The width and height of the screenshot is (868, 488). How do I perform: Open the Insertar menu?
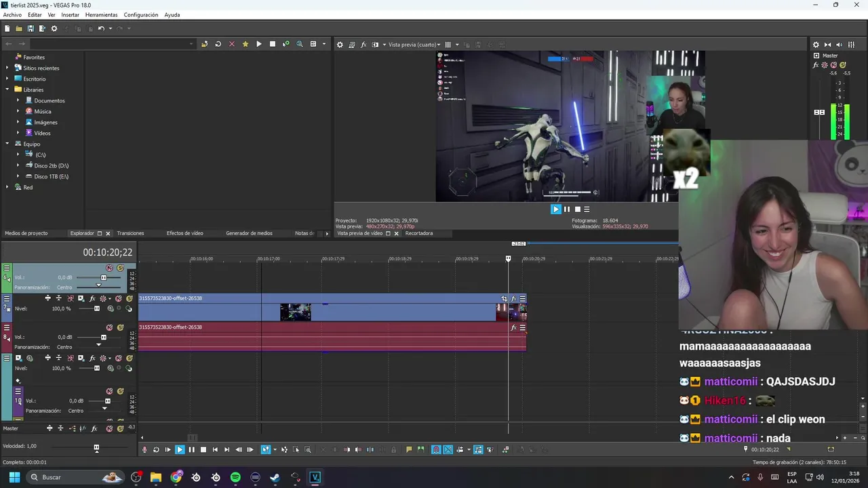(x=71, y=15)
